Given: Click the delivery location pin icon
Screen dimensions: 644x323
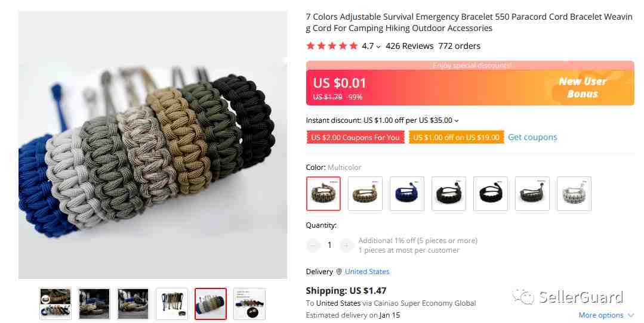Looking at the screenshot, I should tap(339, 272).
